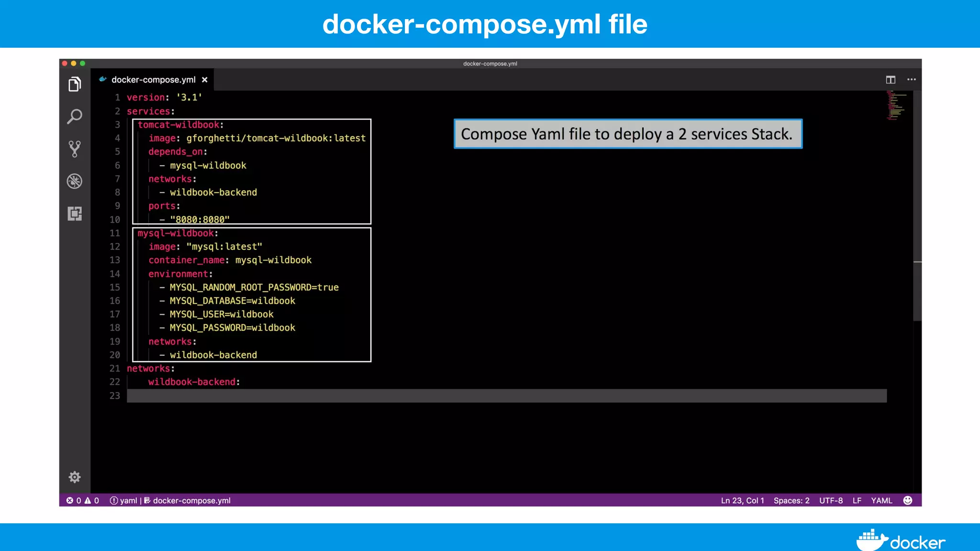Open the Debug bug icon

(x=75, y=181)
